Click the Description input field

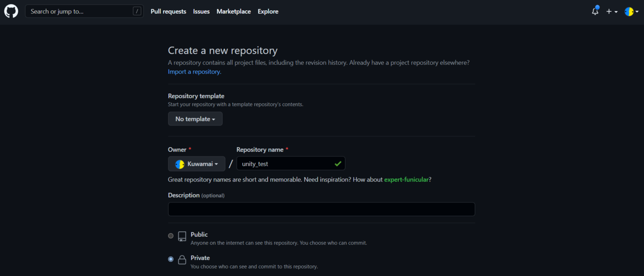pos(321,209)
